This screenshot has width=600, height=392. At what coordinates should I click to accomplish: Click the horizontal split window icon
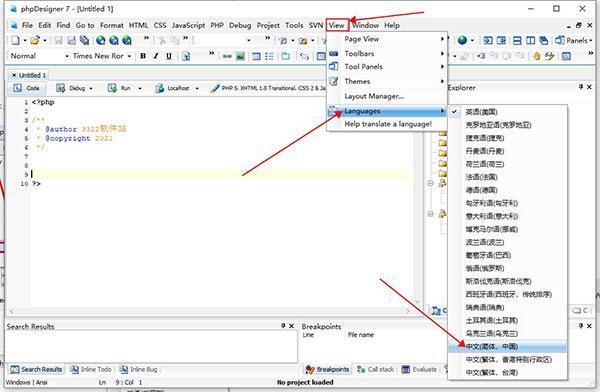[x=517, y=40]
